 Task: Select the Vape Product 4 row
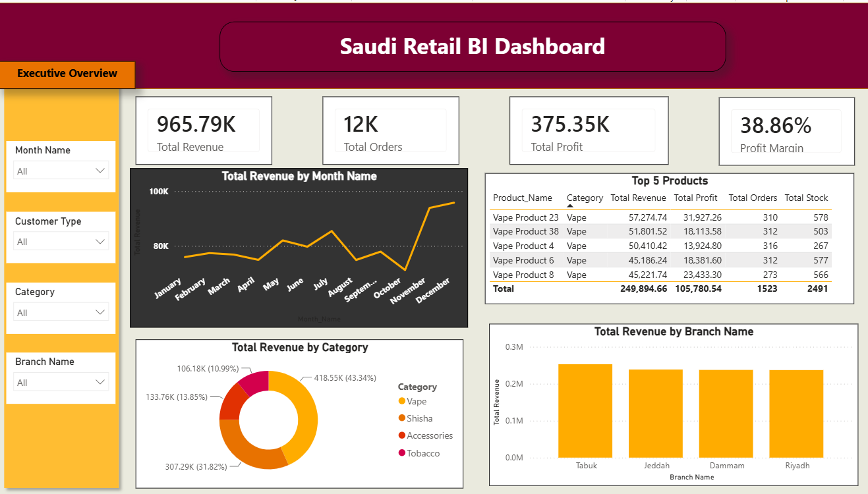[x=661, y=246]
